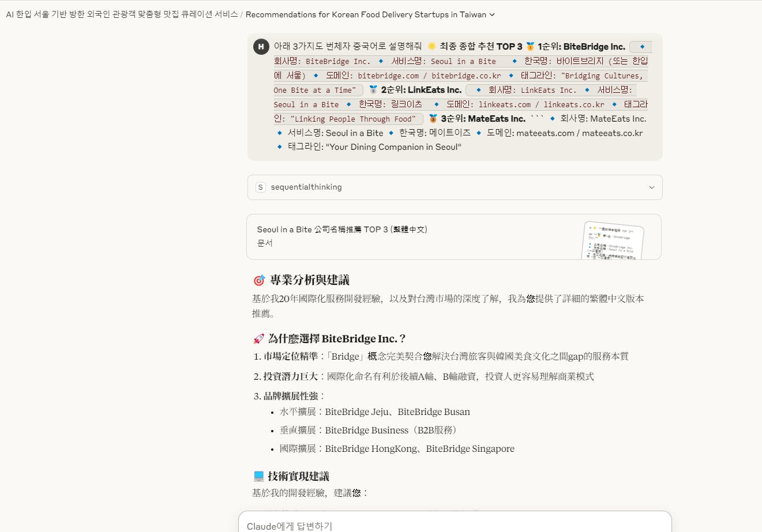The height and width of the screenshot is (532, 762).
Task: Click the tagline "Linking People Through Food"
Action: pyautogui.click(x=353, y=119)
